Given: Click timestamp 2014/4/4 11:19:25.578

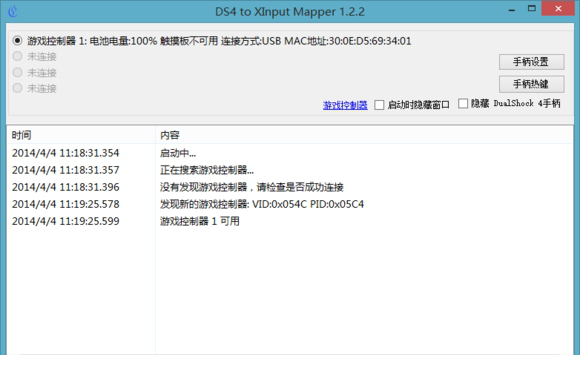Looking at the screenshot, I should tap(65, 204).
